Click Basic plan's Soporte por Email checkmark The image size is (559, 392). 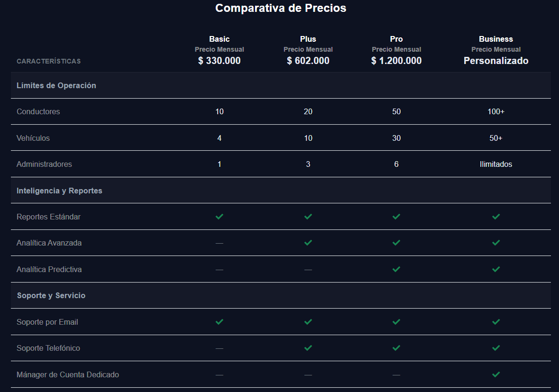point(219,322)
